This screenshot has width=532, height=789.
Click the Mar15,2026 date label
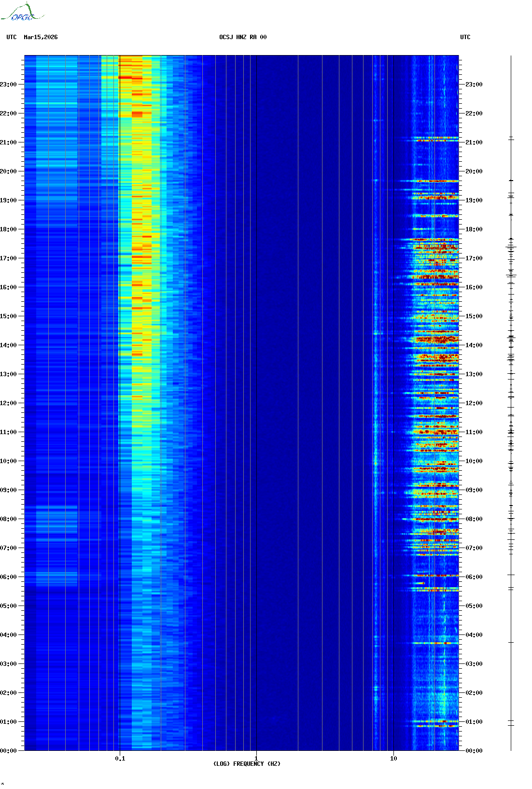(x=41, y=37)
